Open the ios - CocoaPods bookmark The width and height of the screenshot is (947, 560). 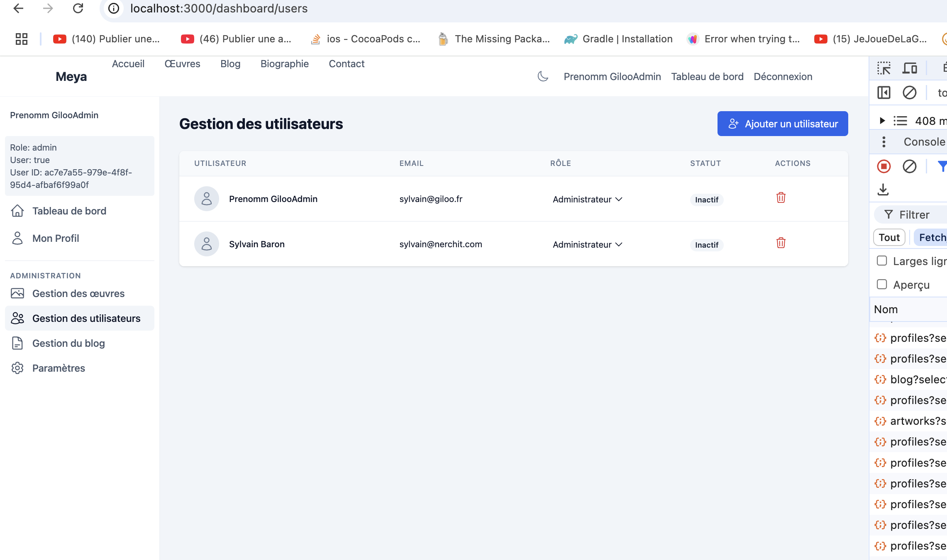tap(366, 39)
